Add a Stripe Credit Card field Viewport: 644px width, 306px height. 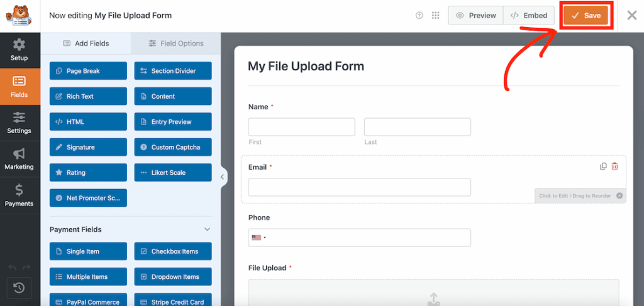[x=173, y=300]
